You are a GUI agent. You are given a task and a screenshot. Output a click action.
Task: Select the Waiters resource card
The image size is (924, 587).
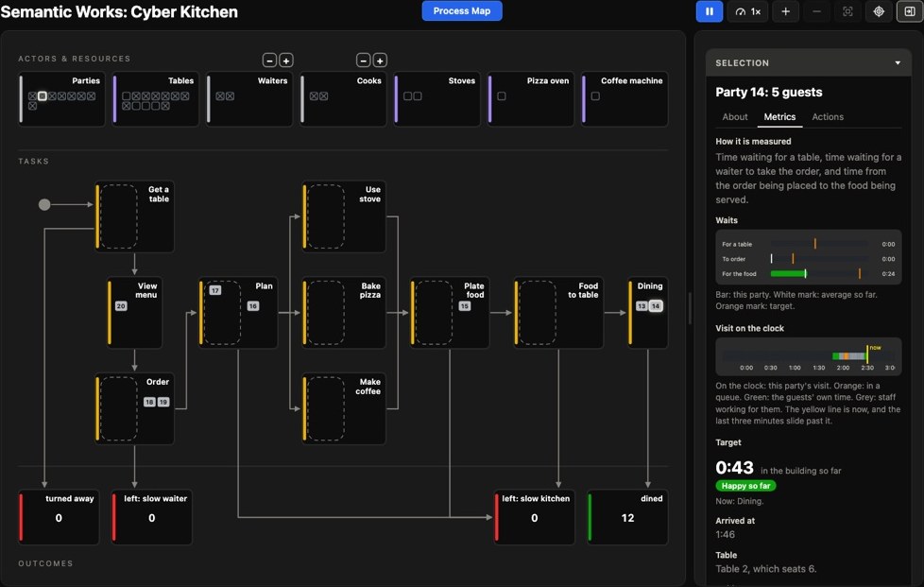[x=249, y=99]
